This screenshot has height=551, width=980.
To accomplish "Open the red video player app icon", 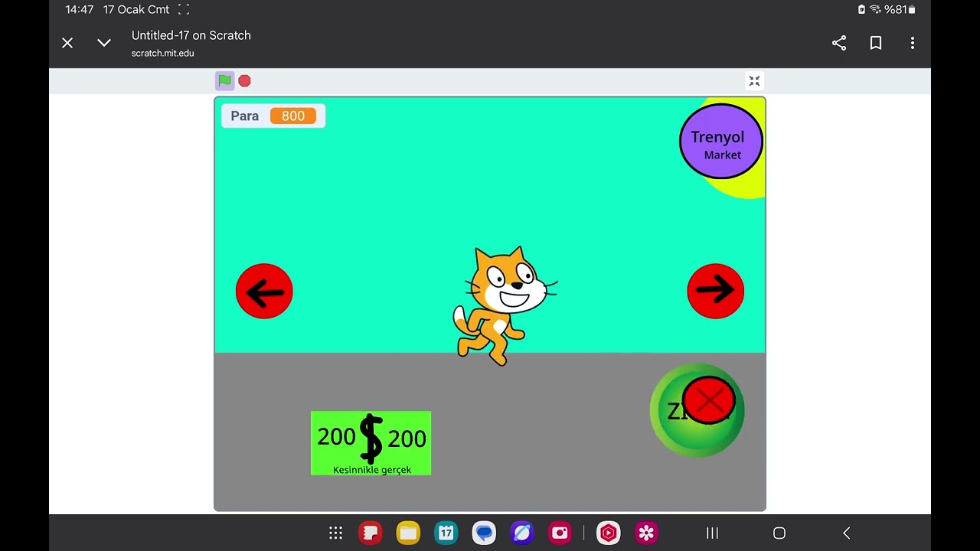I will (x=609, y=533).
